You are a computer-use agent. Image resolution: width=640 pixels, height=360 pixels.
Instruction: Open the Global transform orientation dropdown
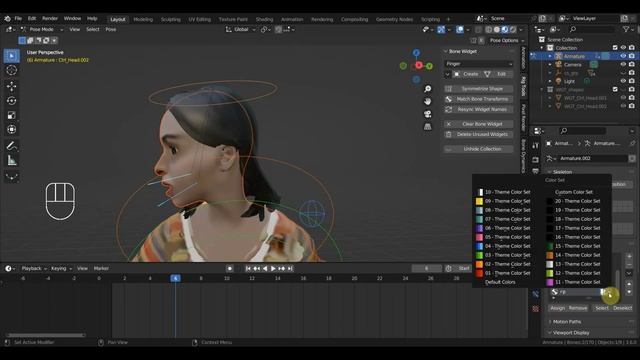[241, 29]
